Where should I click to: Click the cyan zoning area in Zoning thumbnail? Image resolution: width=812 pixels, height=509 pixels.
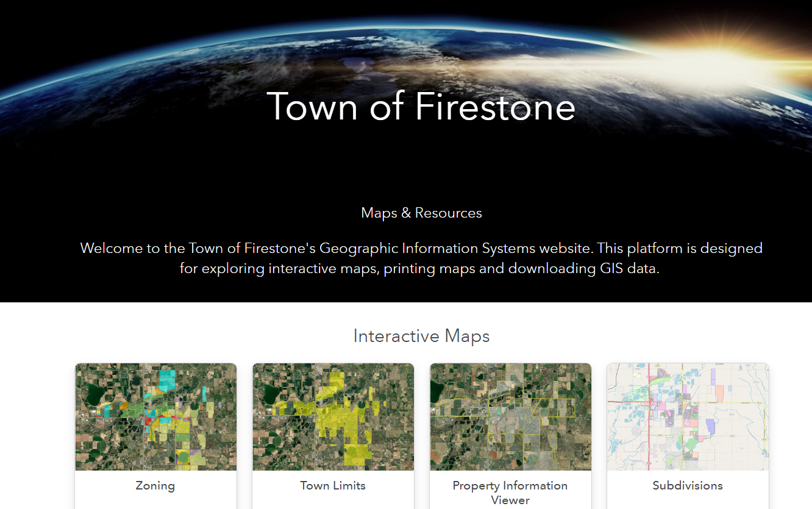(x=166, y=380)
